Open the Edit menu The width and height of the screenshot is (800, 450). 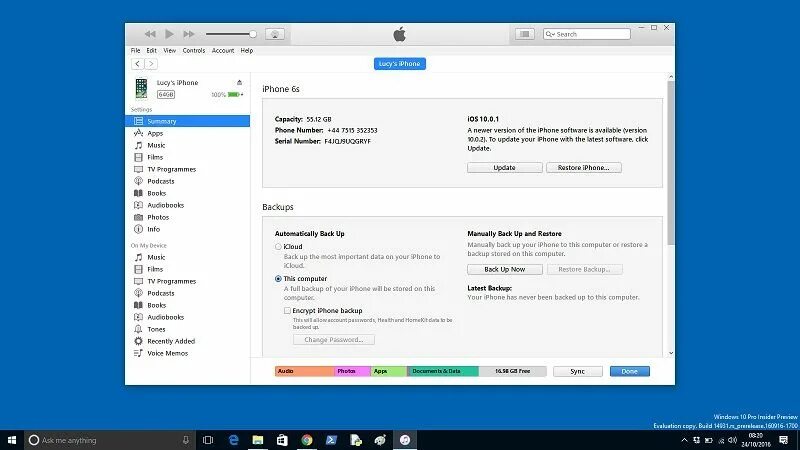[x=152, y=51]
